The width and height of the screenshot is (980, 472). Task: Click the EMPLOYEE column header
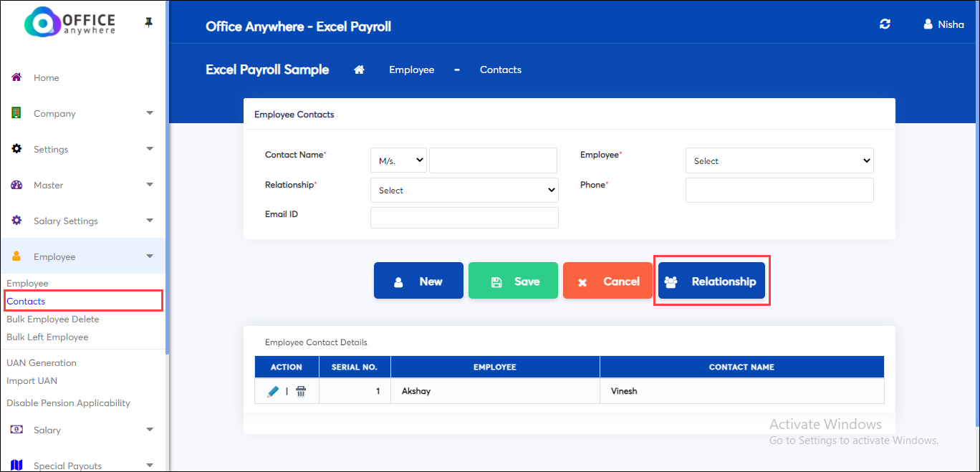pyautogui.click(x=495, y=367)
